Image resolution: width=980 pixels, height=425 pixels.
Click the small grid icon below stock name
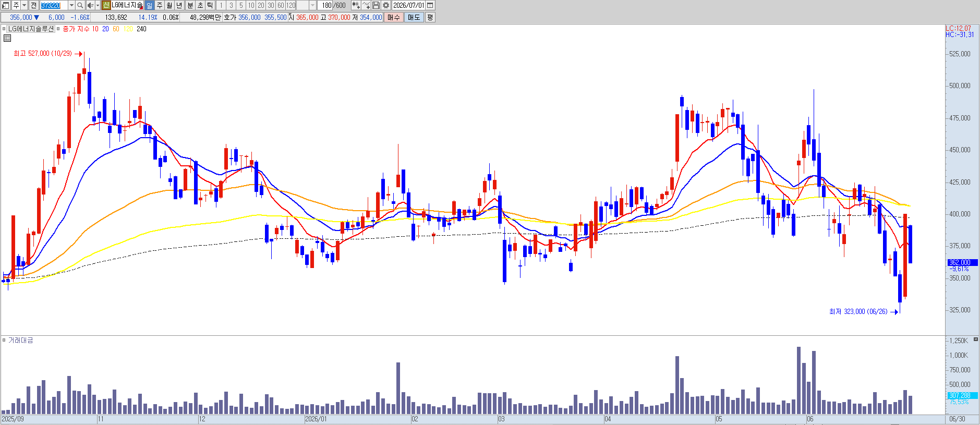point(7,38)
